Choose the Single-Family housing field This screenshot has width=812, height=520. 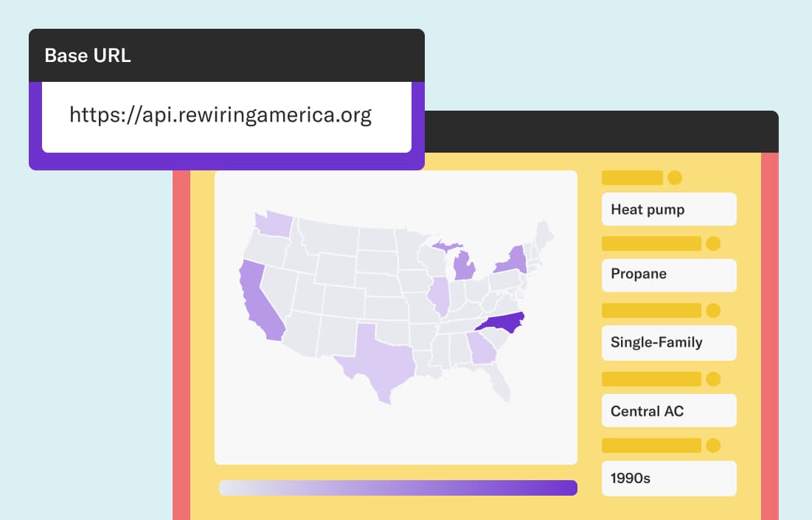coord(669,343)
